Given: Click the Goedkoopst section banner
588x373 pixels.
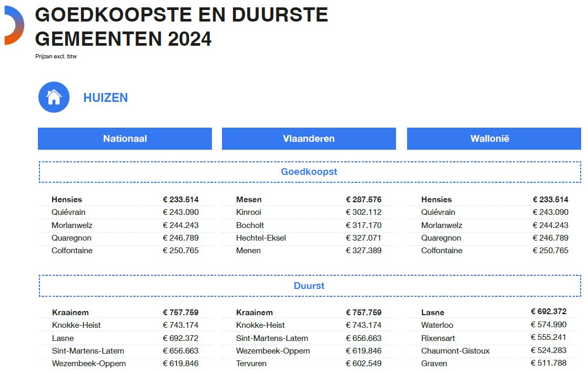Looking at the screenshot, I should [x=310, y=172].
